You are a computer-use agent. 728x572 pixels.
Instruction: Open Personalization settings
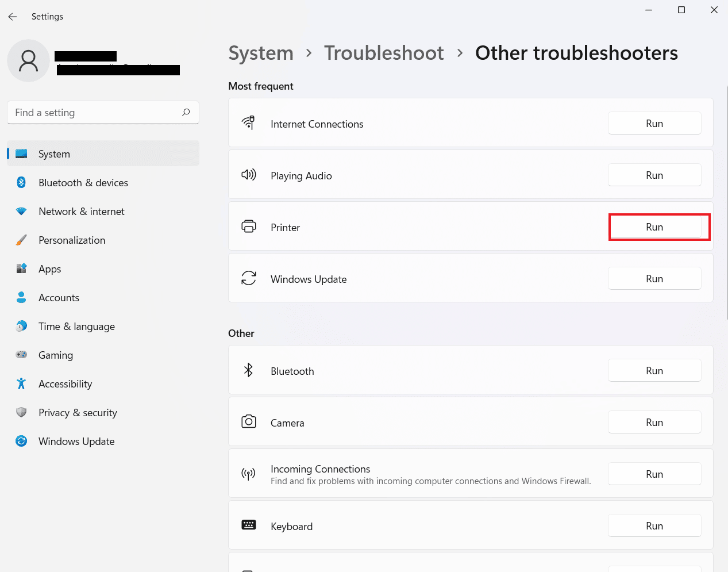pos(103,240)
